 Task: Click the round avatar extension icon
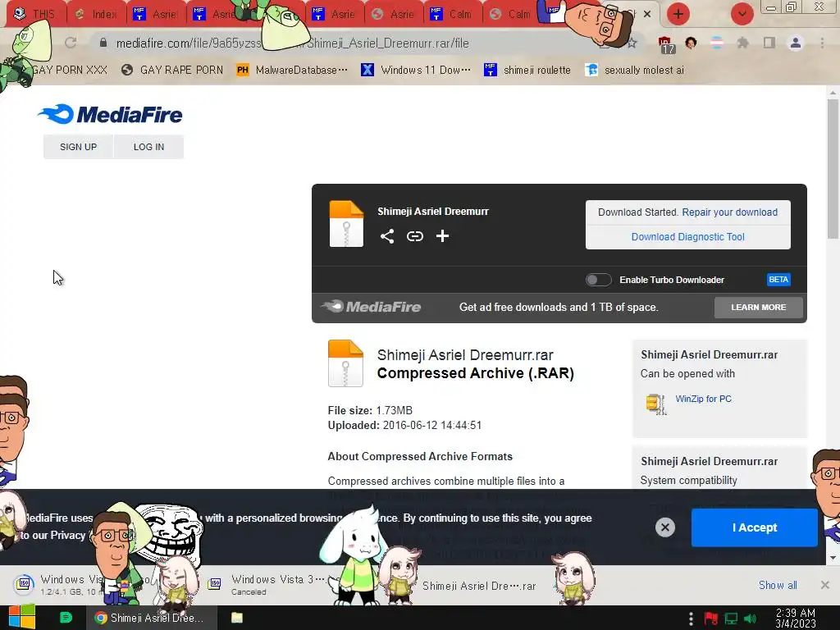[691, 43]
